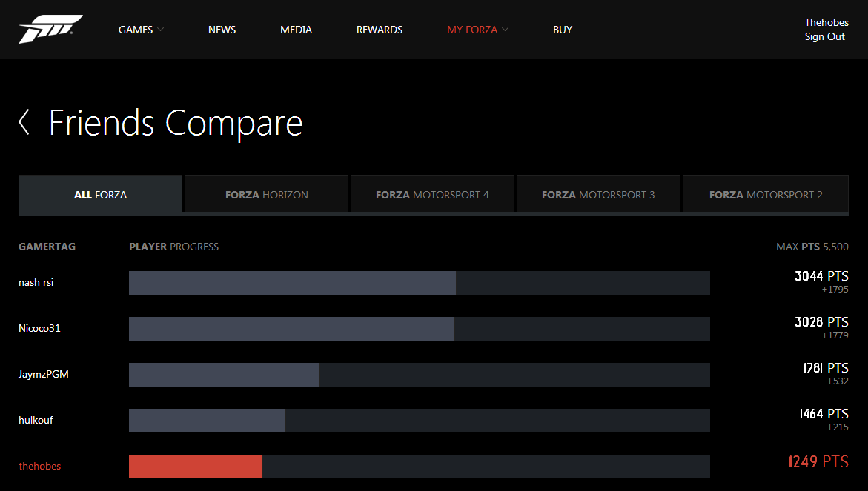Click the Forza logo icon
Image resolution: width=868 pixels, height=491 pixels.
coord(50,30)
